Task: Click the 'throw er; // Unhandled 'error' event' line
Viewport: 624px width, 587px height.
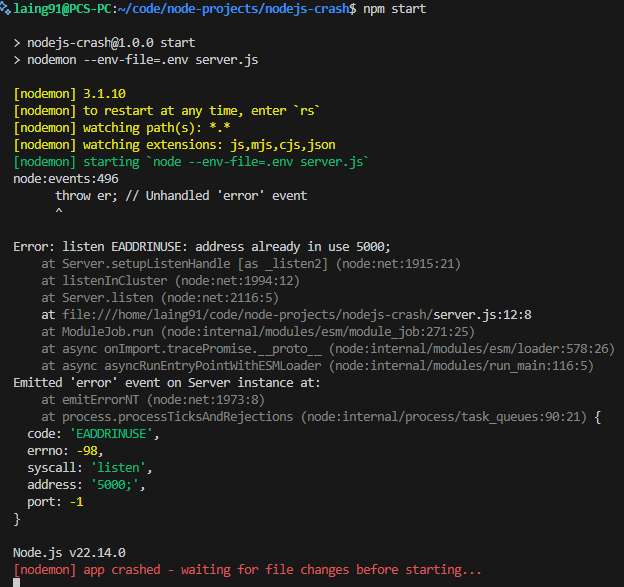Action: (x=181, y=196)
